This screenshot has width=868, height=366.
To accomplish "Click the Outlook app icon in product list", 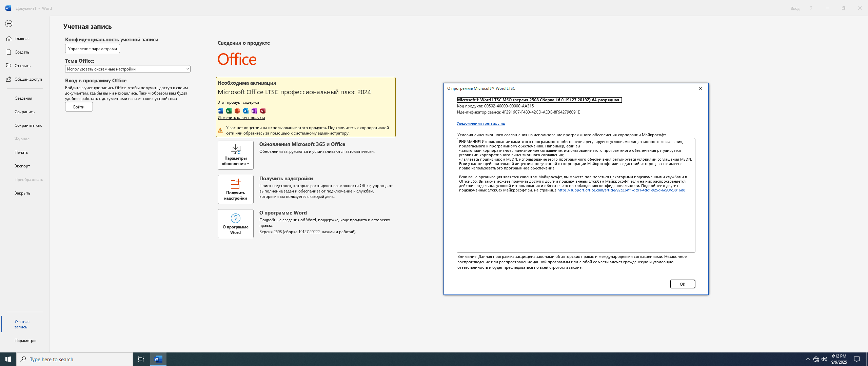I will click(x=246, y=111).
